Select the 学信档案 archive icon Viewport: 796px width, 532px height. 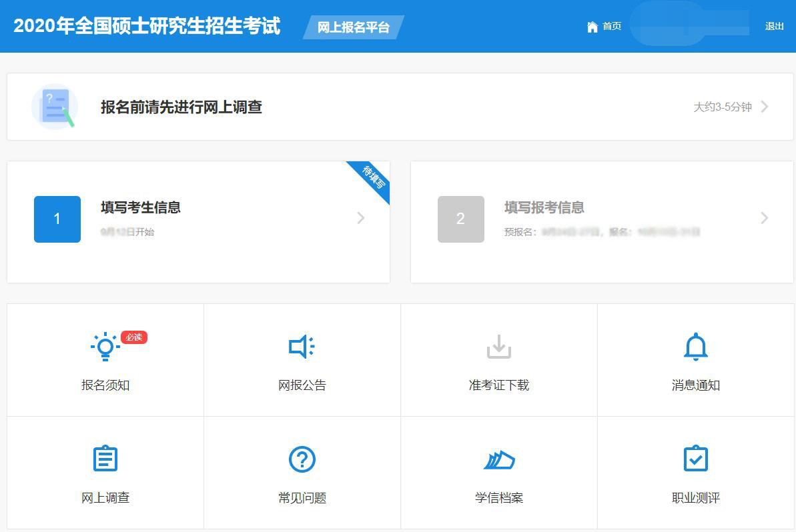click(498, 458)
